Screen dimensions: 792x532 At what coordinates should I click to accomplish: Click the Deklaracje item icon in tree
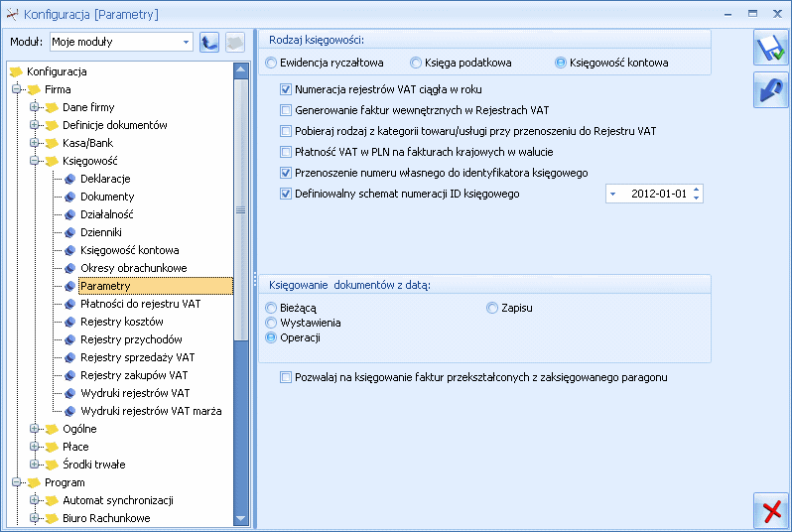(70, 179)
